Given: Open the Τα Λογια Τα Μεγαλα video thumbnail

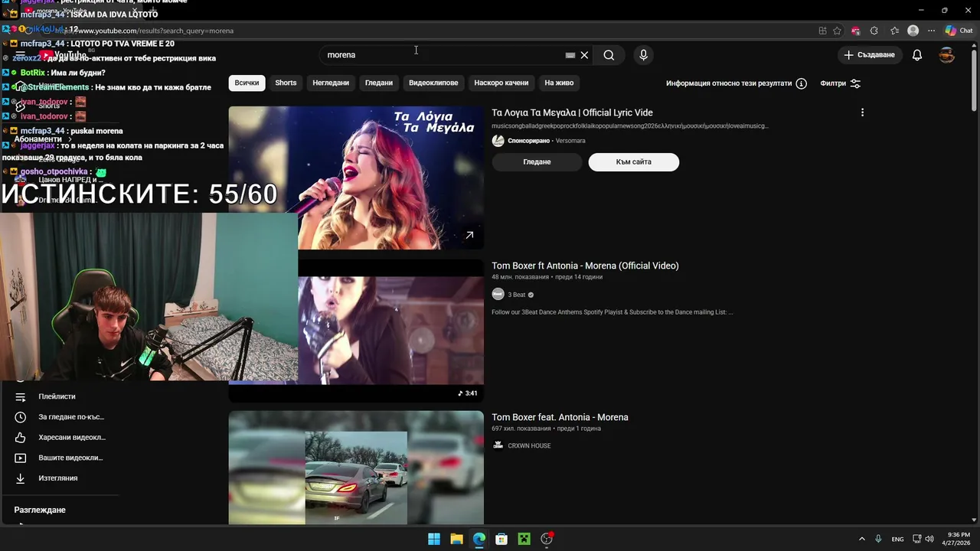Looking at the screenshot, I should 356,178.
